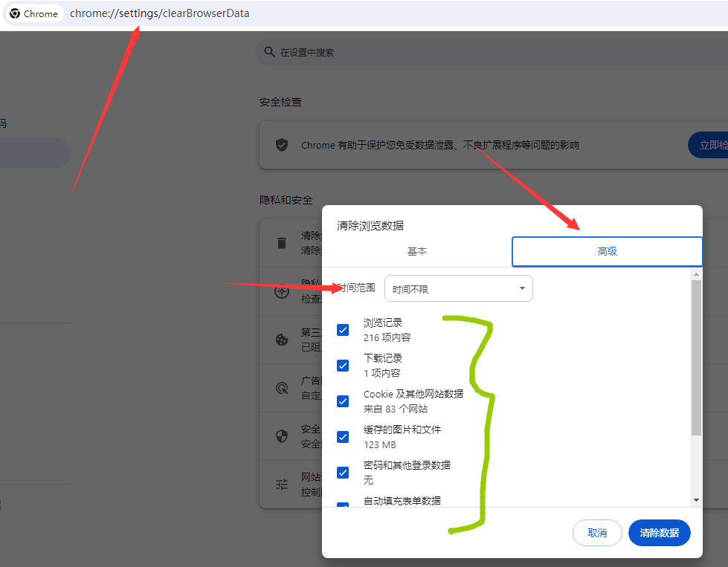Select the 高级 tab
Screen dimensions: 728x567
(x=607, y=251)
